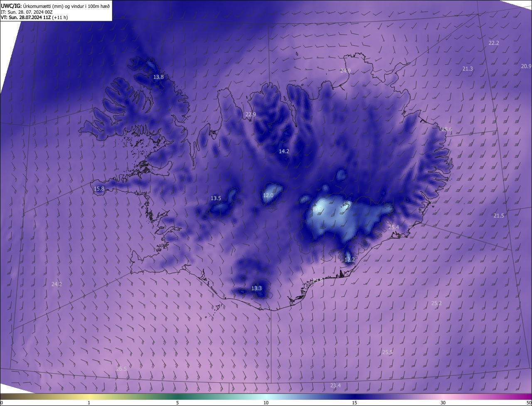Viewport: 532px width, 406px height.
Task: Click the 'VT: Sun. 28.07.2024 11Z' line
Action: pyautogui.click(x=34, y=17)
